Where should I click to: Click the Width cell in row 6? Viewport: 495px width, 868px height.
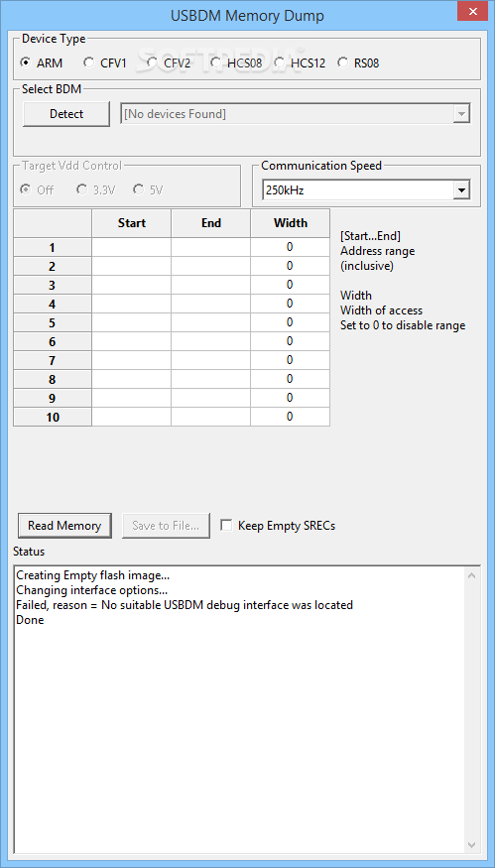point(290,341)
